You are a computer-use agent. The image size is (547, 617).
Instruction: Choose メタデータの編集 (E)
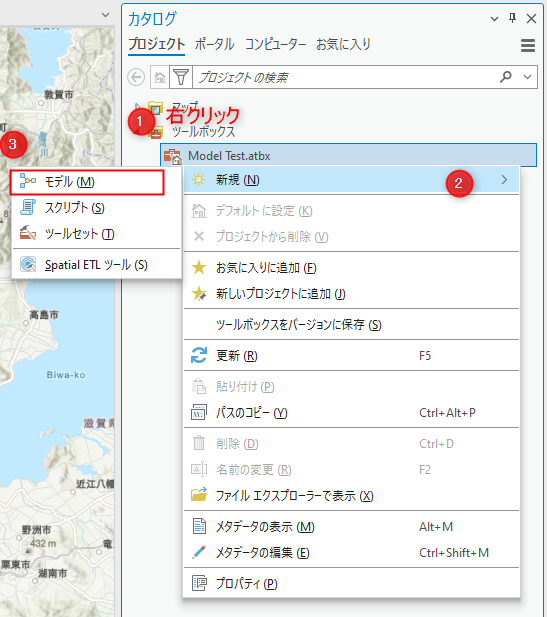(x=351, y=552)
